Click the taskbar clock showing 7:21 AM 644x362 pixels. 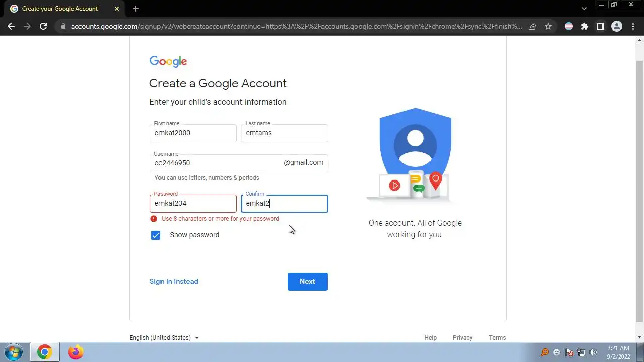click(x=618, y=352)
